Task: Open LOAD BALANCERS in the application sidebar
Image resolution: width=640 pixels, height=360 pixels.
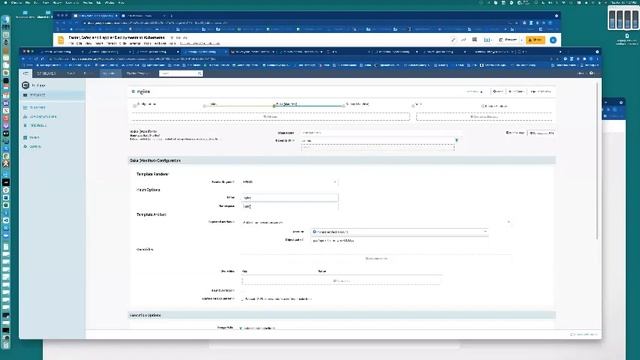Action: coord(40,117)
